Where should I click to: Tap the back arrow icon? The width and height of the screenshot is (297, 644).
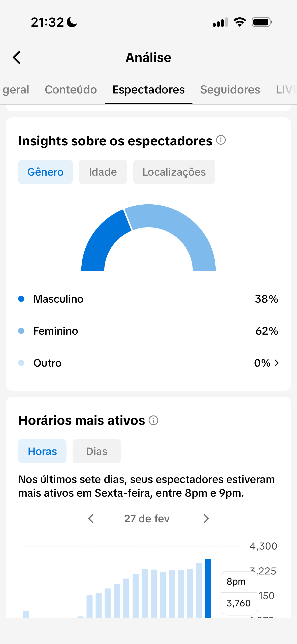(x=17, y=57)
